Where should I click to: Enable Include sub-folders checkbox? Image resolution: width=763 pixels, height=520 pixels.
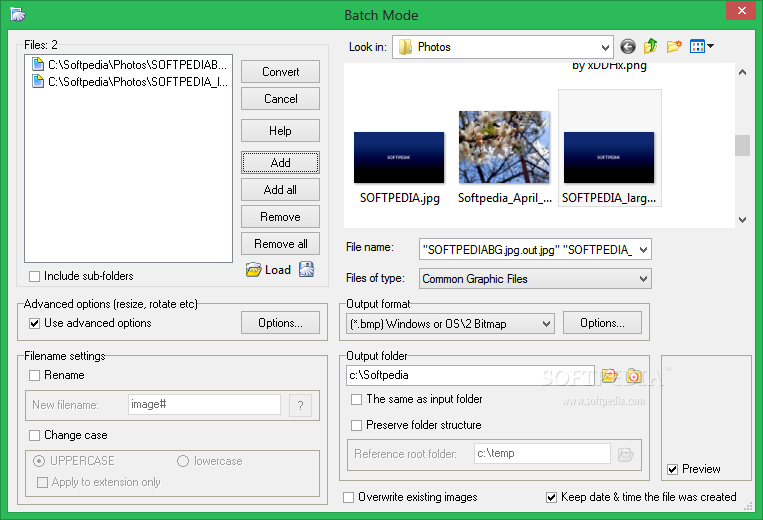coord(35,276)
